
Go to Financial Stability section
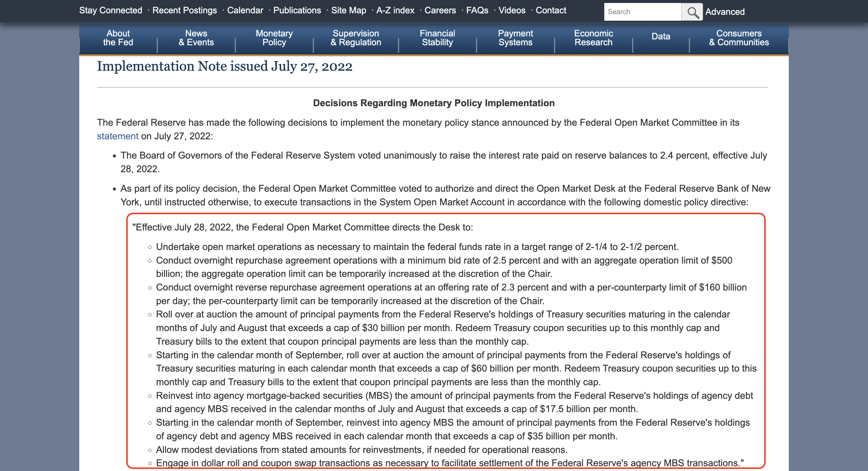pyautogui.click(x=437, y=38)
